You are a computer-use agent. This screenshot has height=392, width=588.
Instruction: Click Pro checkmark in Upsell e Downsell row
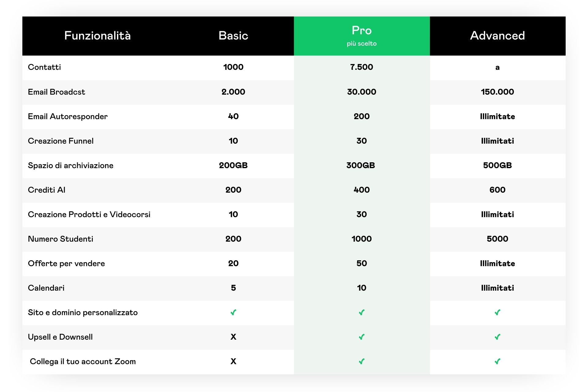(362, 337)
